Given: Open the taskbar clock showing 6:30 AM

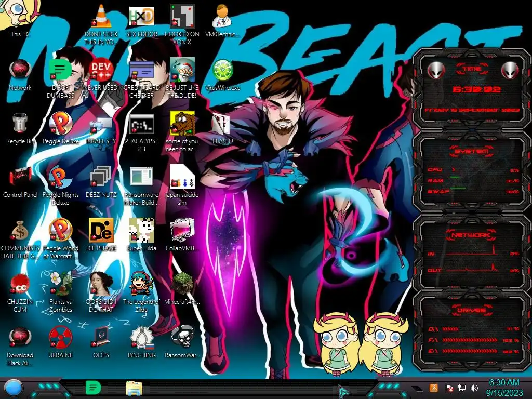Looking at the screenshot, I should 504,383.
